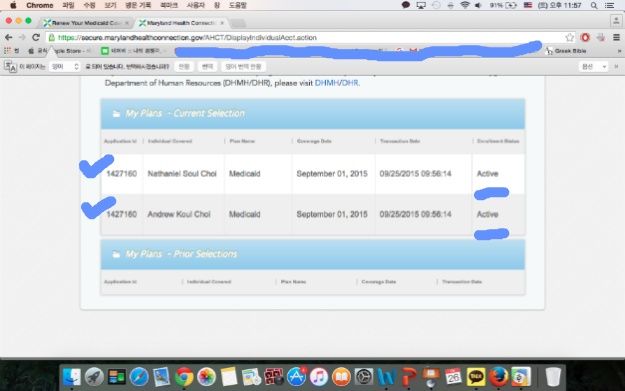Viewport: 625px width, 391px height.
Task: Open the 파일 menu
Action: pyautogui.click(x=69, y=5)
